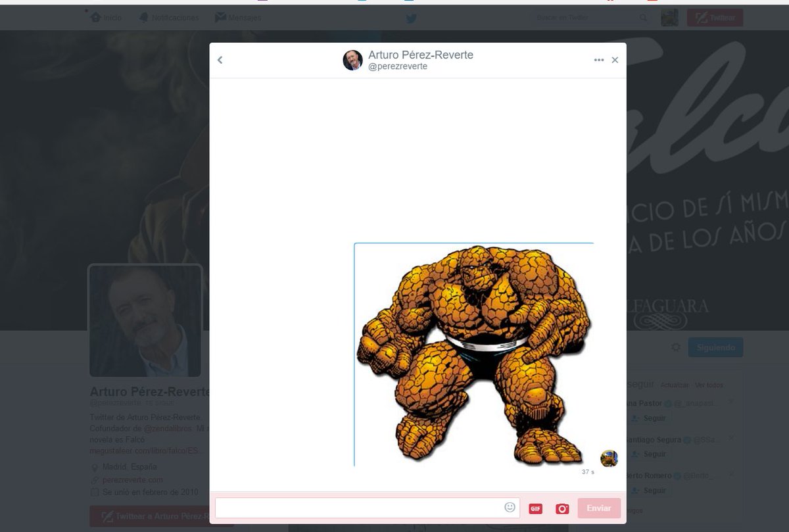The image size is (789, 532).
Task: Click the Notificaciones bell icon
Action: tap(143, 18)
